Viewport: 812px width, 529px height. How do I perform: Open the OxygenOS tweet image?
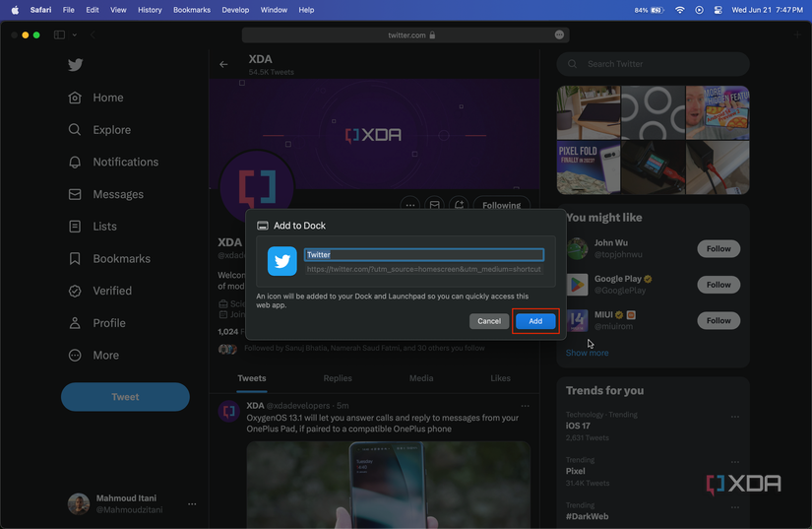pyautogui.click(x=389, y=485)
